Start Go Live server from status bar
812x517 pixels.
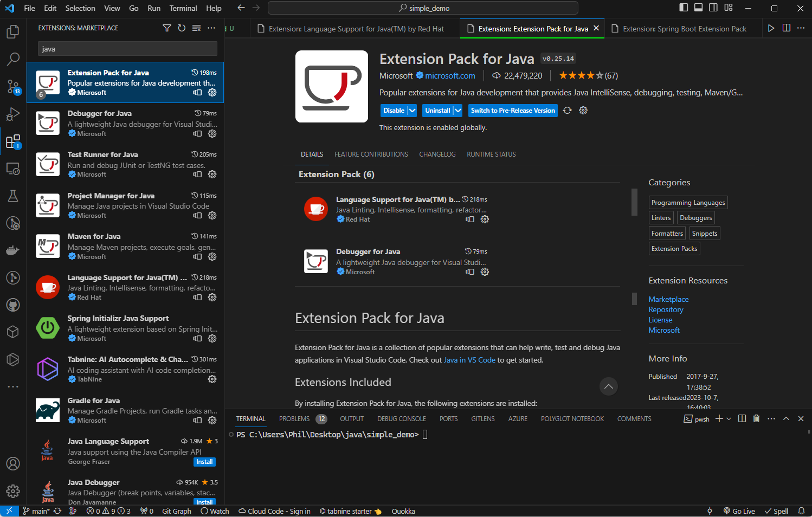point(739,511)
